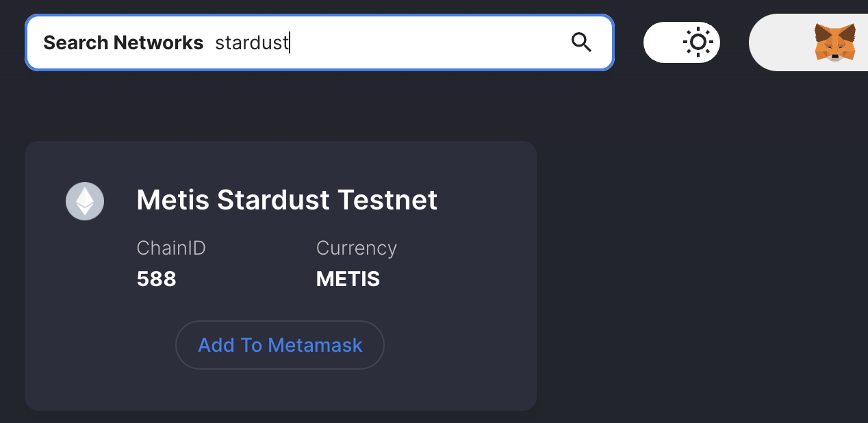The width and height of the screenshot is (868, 423).
Task: Click the Ethereum logo on the network card
Action: point(85,201)
